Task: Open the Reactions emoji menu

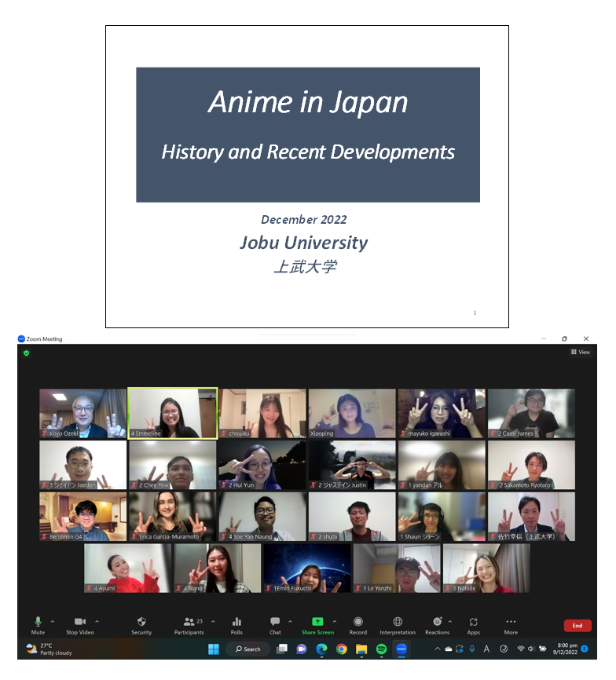Action: (437, 623)
